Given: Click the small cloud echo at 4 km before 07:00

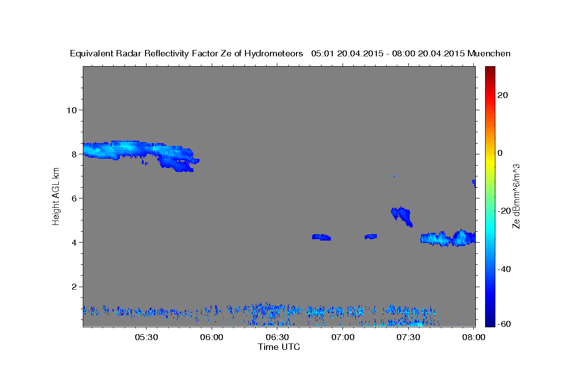Looking at the screenshot, I should tap(321, 237).
